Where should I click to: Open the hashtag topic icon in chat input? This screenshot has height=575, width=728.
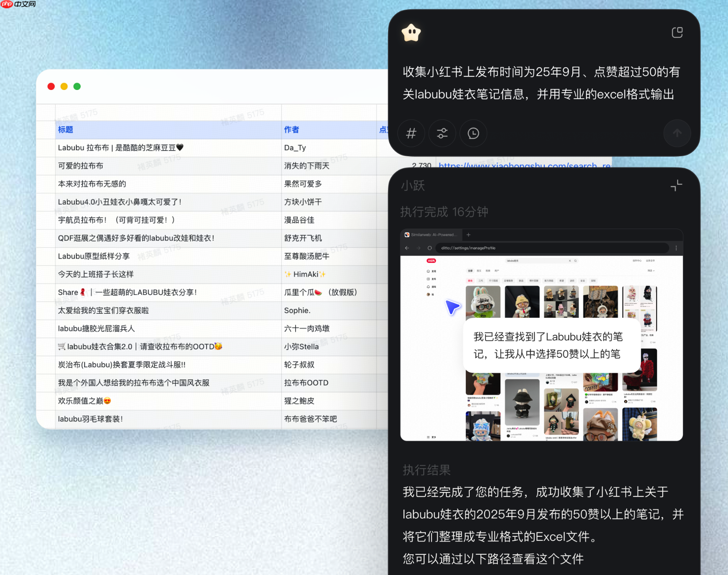tap(411, 133)
